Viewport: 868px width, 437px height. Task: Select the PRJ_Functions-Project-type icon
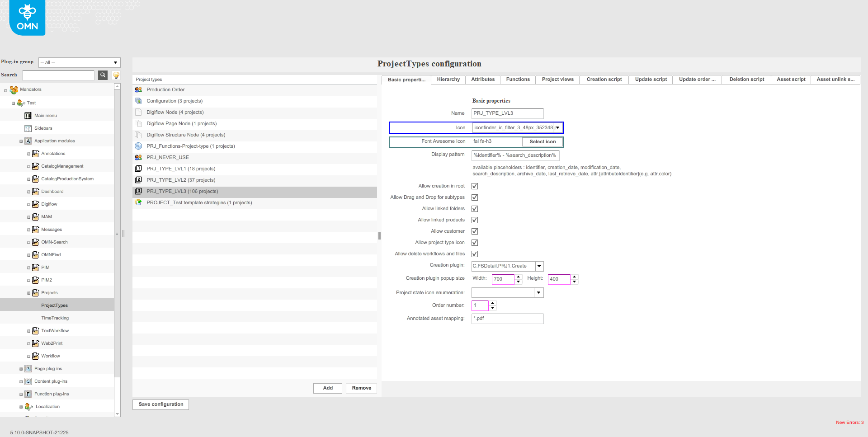(138, 146)
